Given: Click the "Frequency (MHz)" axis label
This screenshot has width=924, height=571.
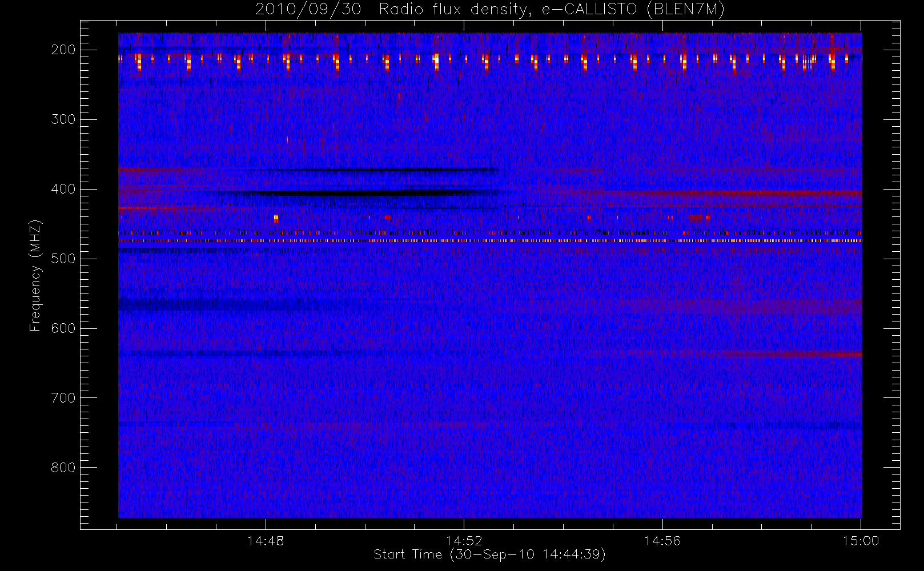Looking at the screenshot, I should (35, 275).
